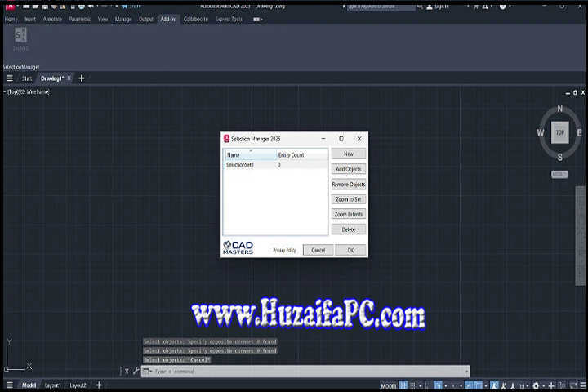Click annotation monitor plus icon in status bar
The width and height of the screenshot is (588, 392).
click(x=551, y=385)
